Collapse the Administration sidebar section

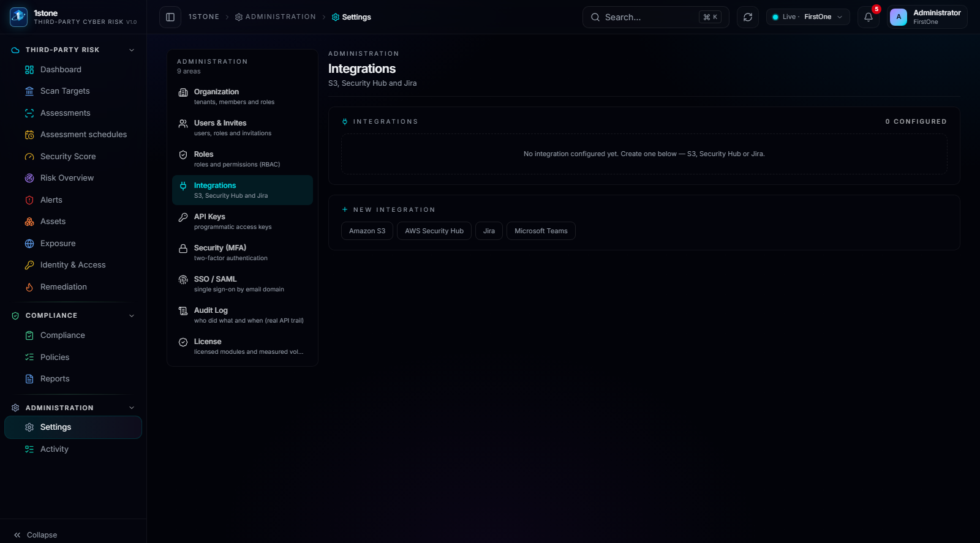pos(132,408)
